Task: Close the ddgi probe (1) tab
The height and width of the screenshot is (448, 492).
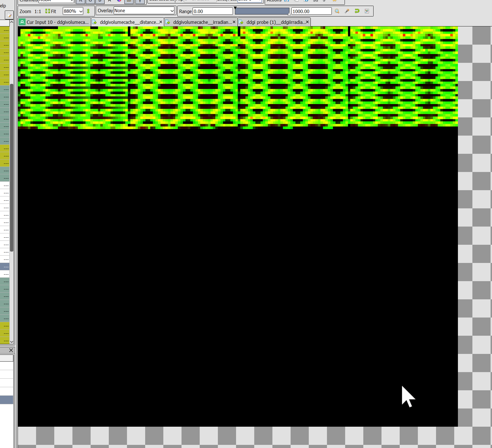Action: 307,22
